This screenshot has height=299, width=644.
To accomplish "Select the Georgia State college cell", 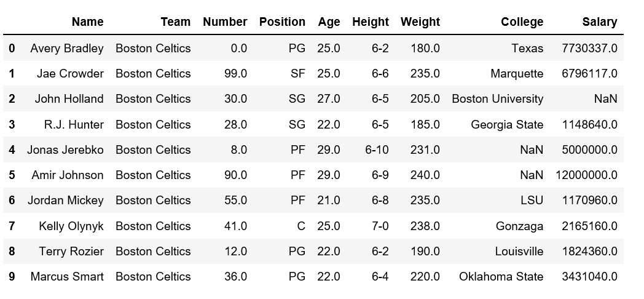I will (507, 124).
